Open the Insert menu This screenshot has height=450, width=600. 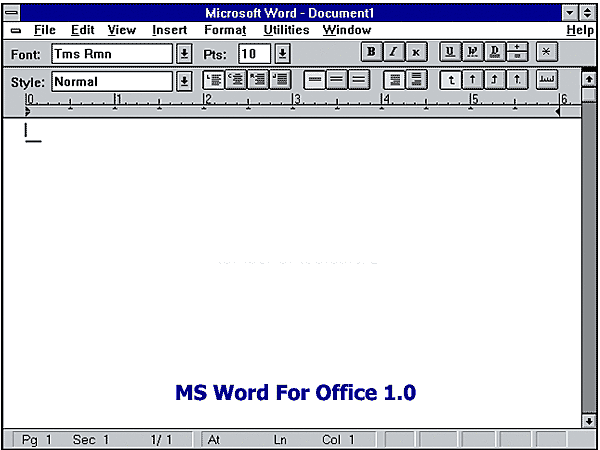170,30
